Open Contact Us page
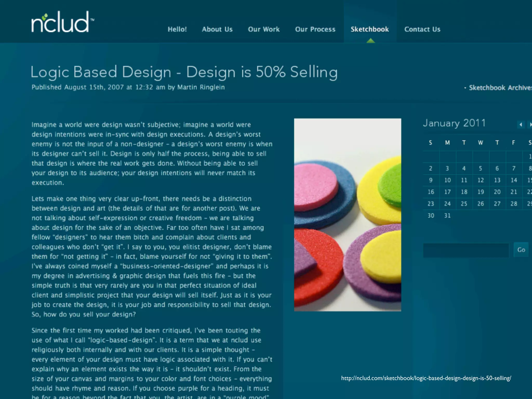 click(x=422, y=29)
